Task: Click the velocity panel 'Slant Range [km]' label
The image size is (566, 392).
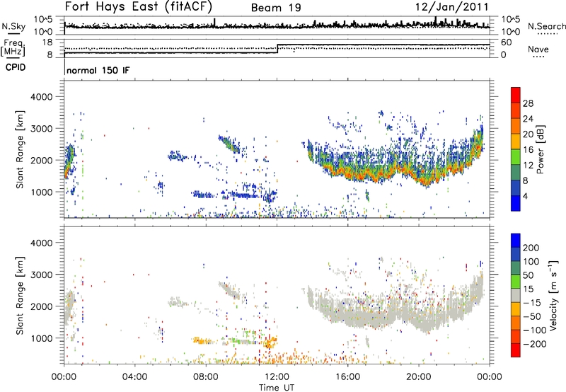Action: [x=20, y=295]
